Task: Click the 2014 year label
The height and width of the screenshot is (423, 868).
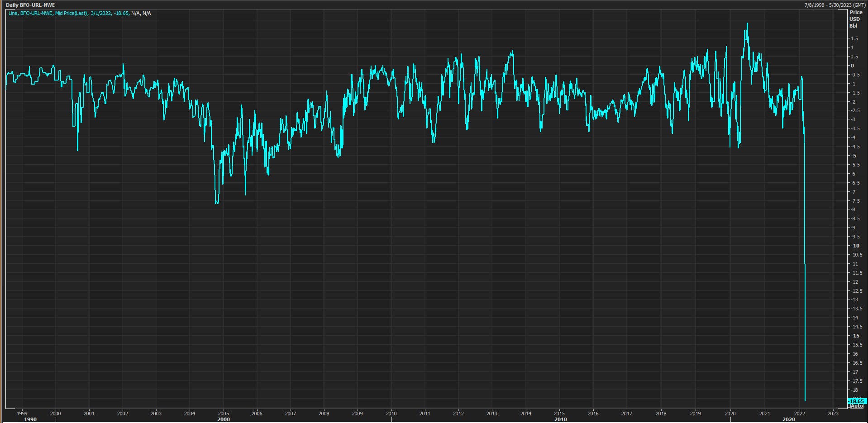Action: pos(525,413)
